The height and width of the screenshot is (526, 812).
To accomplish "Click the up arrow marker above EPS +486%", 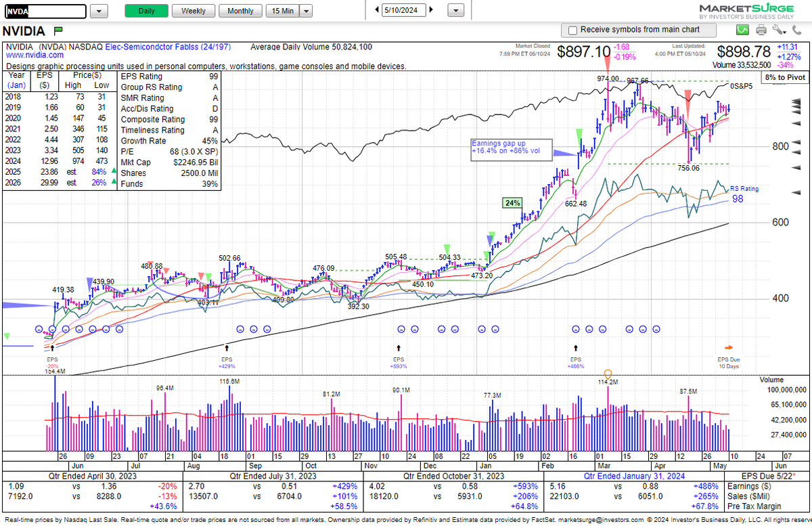I will (575, 347).
